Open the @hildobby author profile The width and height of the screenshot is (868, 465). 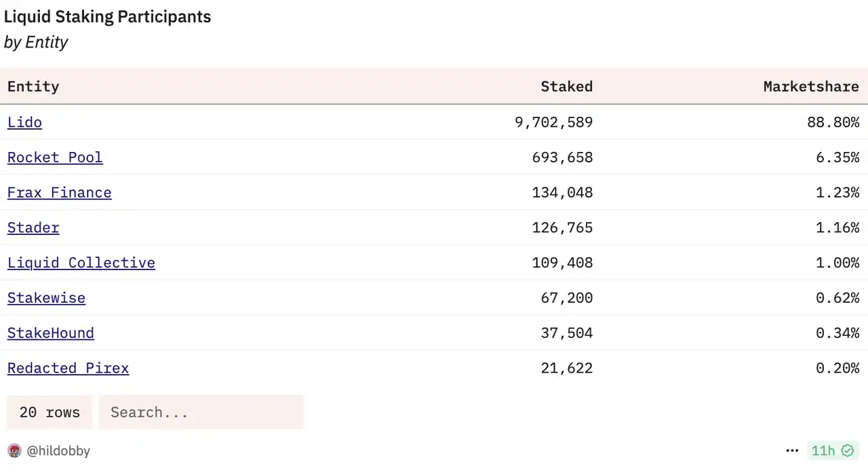pos(58,451)
